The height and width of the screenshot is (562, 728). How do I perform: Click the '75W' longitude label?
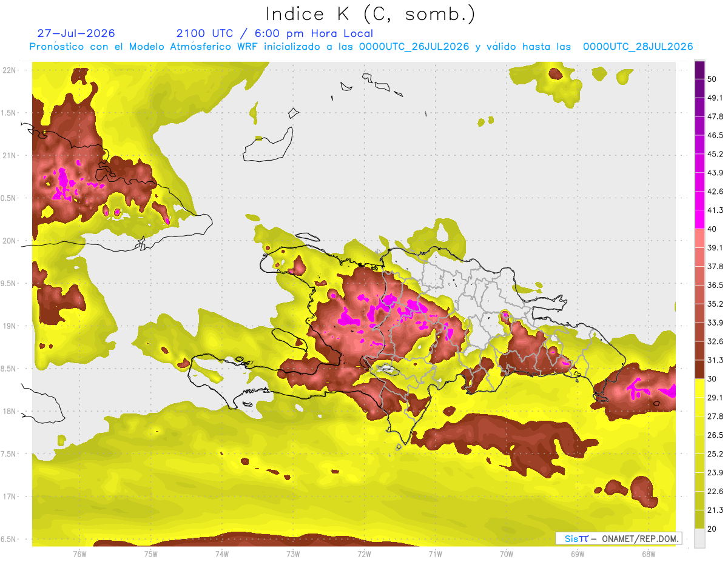pos(150,554)
